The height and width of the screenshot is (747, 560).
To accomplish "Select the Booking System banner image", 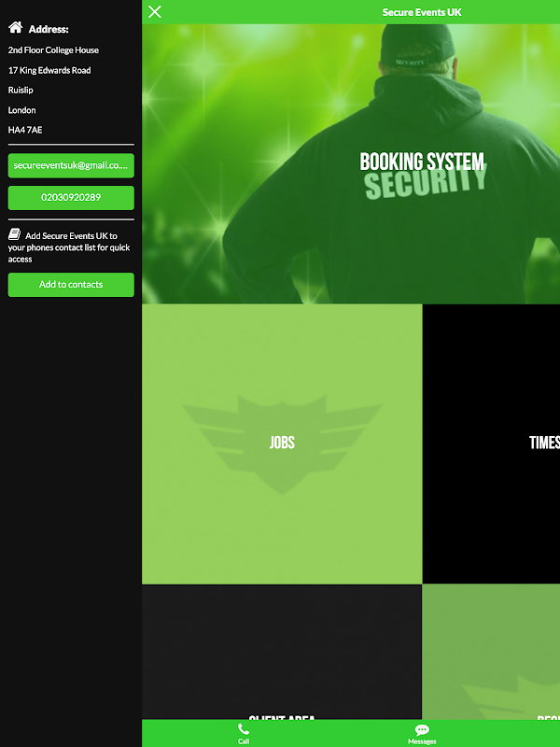I will (351, 164).
